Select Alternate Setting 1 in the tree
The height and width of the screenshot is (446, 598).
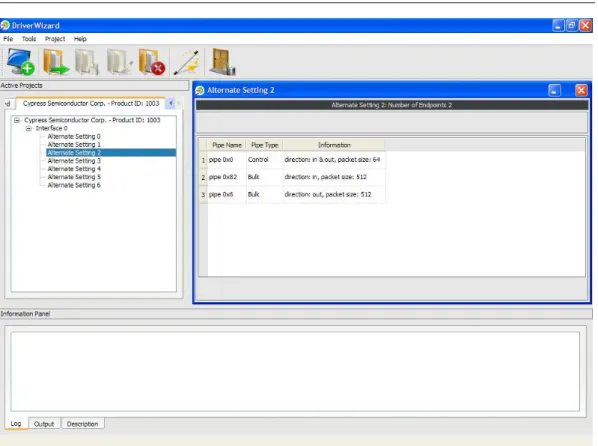point(74,145)
